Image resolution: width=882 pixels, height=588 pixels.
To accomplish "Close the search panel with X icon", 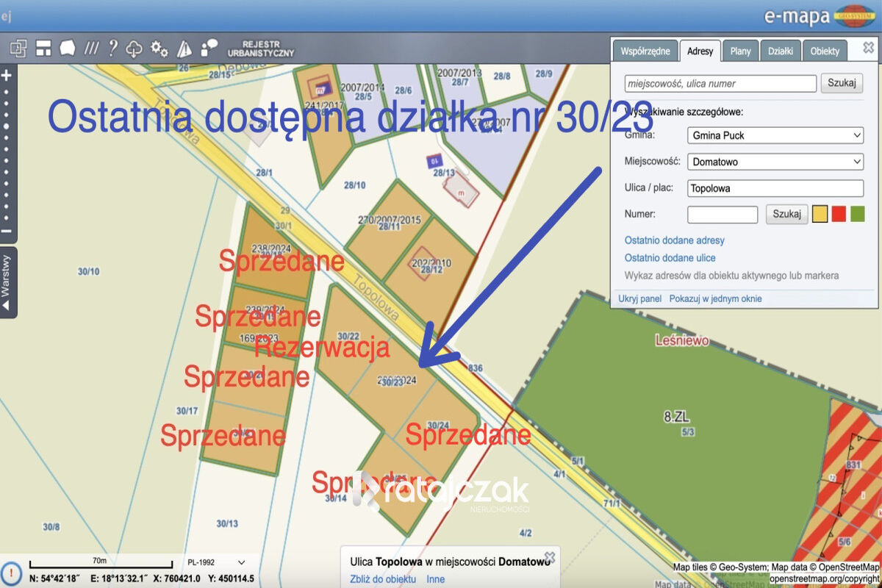I will [x=868, y=48].
